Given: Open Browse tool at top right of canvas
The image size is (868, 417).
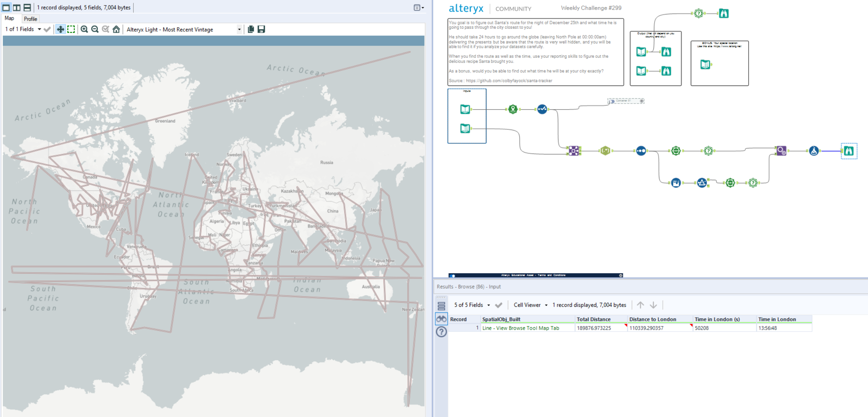Looking at the screenshot, I should tap(724, 14).
